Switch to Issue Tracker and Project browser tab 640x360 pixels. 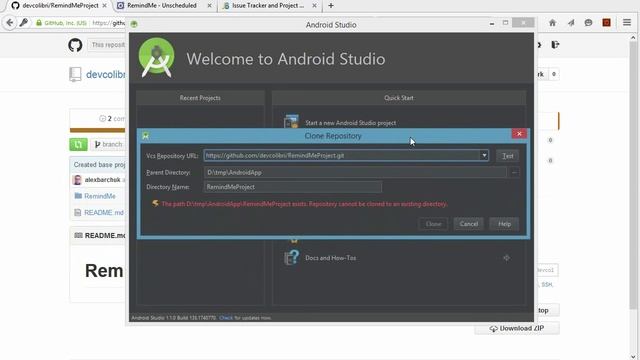pos(268,6)
